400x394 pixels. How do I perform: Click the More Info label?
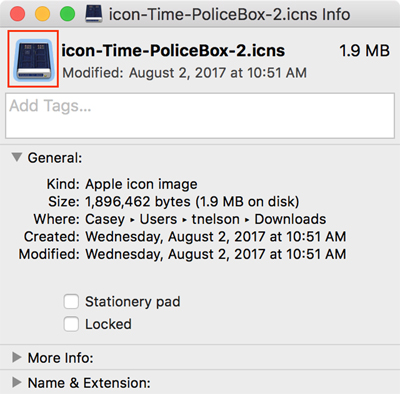click(61, 358)
